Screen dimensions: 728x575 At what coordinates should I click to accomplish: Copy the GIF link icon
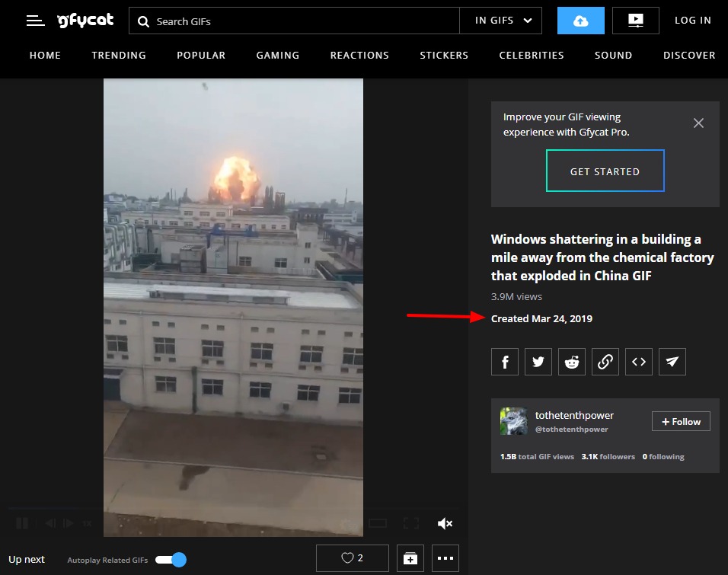click(x=605, y=361)
